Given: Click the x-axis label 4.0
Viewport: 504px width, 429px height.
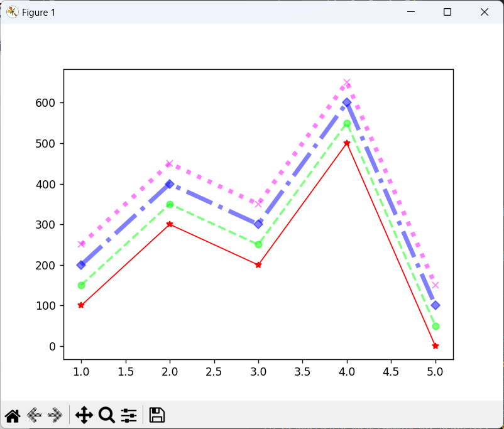Looking at the screenshot, I should 347,372.
